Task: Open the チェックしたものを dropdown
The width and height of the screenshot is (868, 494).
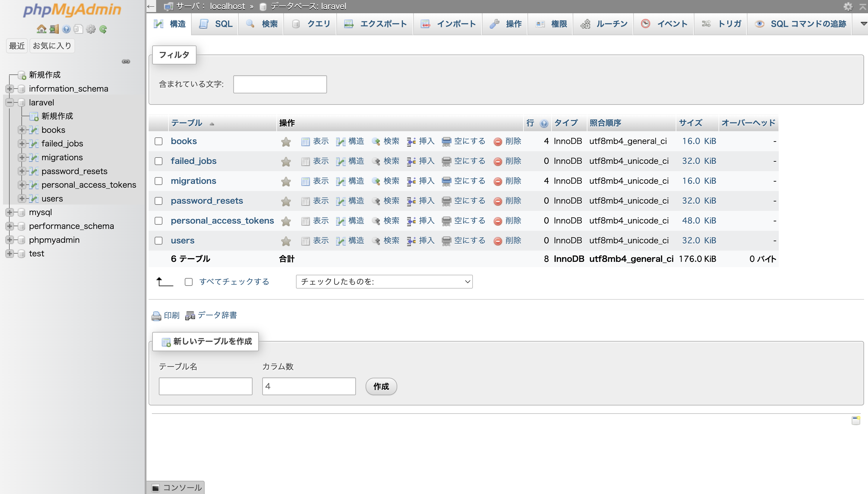Action: 384,282
